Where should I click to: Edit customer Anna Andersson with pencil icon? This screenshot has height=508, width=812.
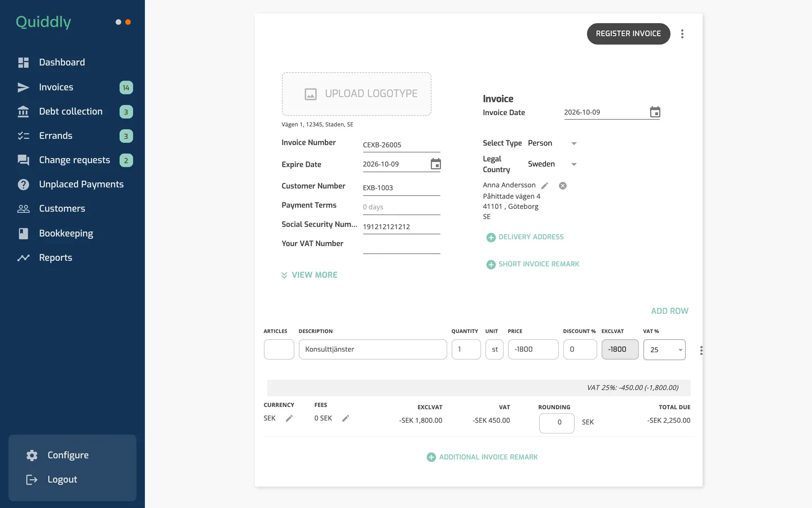click(x=545, y=186)
